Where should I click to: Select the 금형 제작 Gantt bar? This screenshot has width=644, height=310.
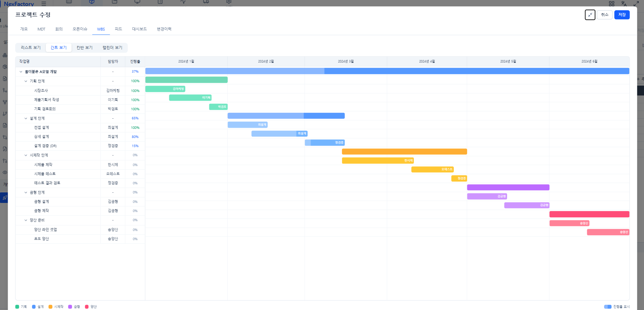click(x=527, y=205)
